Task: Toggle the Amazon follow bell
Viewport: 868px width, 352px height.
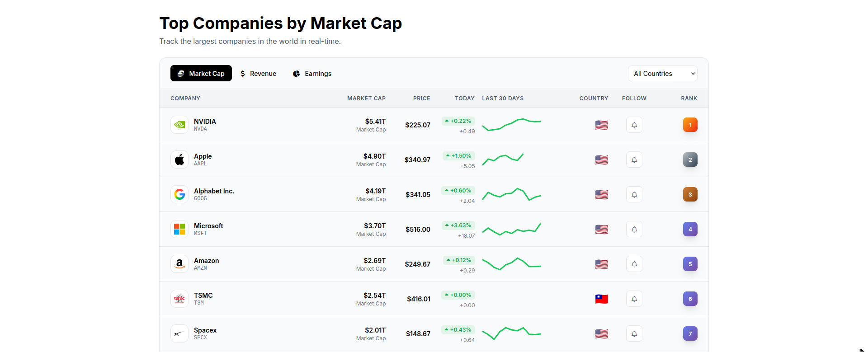Action: click(x=634, y=264)
